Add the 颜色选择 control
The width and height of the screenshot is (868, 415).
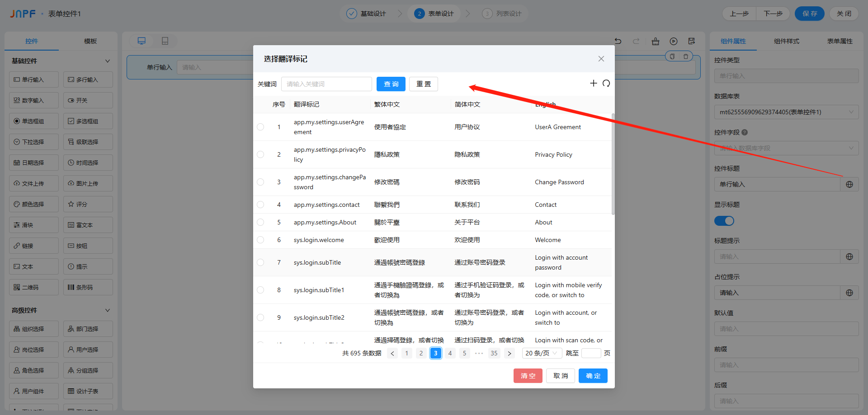[34, 204]
